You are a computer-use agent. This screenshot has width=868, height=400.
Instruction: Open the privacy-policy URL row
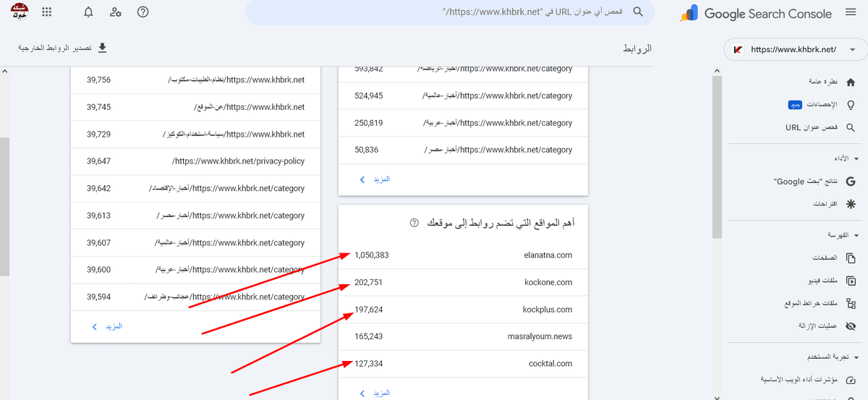click(195, 161)
